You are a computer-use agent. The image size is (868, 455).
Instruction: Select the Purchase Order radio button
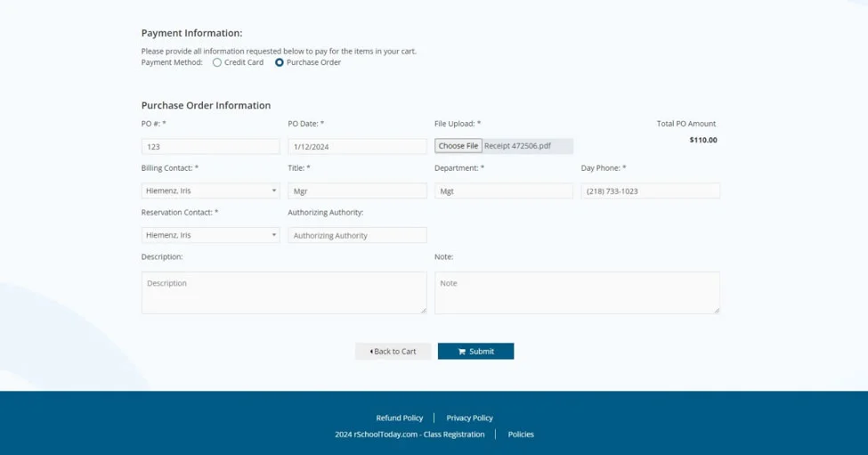280,62
